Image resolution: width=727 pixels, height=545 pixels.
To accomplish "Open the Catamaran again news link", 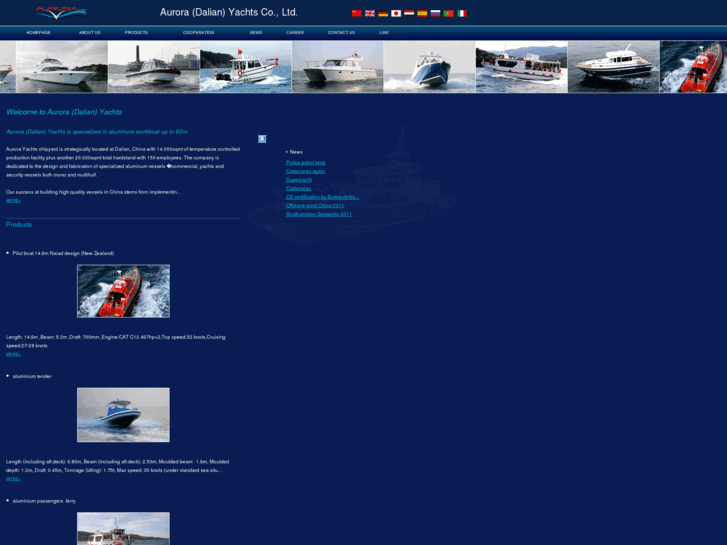I will click(306, 171).
